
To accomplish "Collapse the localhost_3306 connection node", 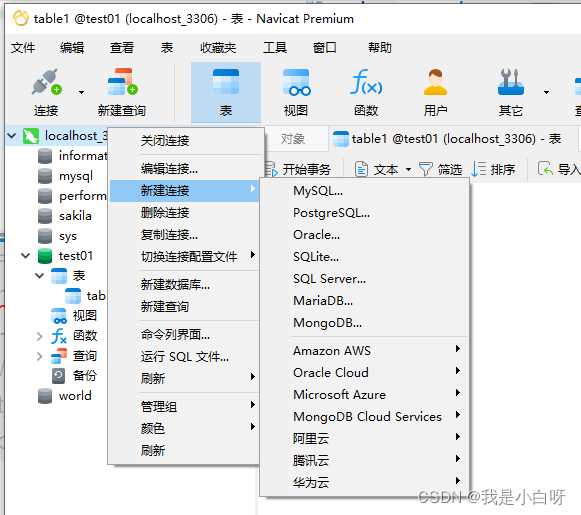I will pos(12,136).
